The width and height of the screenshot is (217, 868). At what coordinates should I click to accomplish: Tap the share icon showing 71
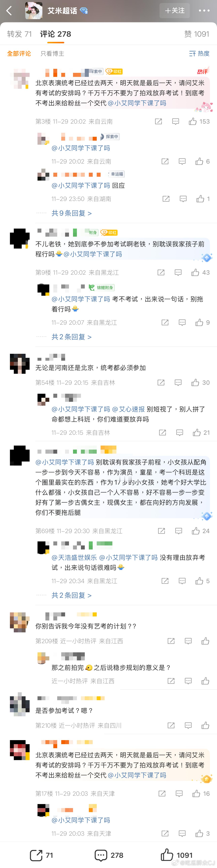[41, 855]
